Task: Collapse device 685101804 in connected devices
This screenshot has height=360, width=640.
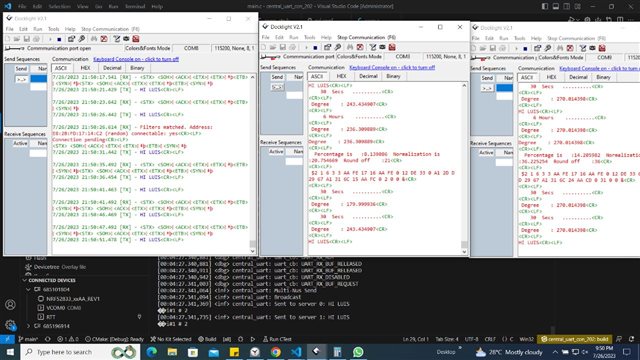Action: [x=28, y=289]
